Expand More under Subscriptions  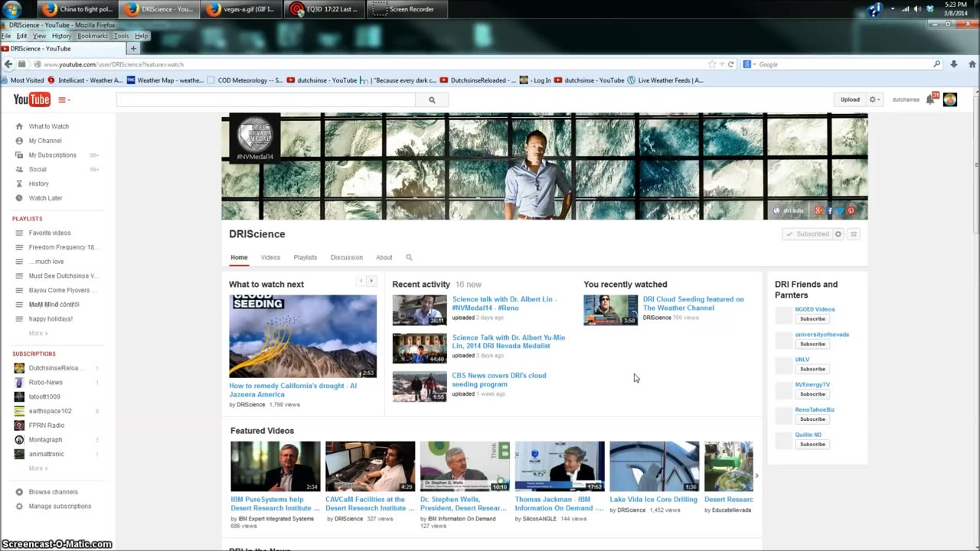(38, 468)
